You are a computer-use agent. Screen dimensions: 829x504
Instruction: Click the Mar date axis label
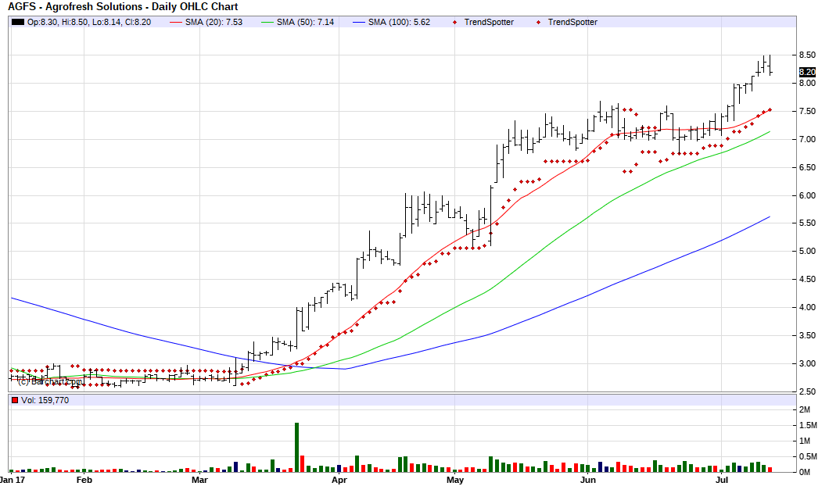[x=199, y=481]
